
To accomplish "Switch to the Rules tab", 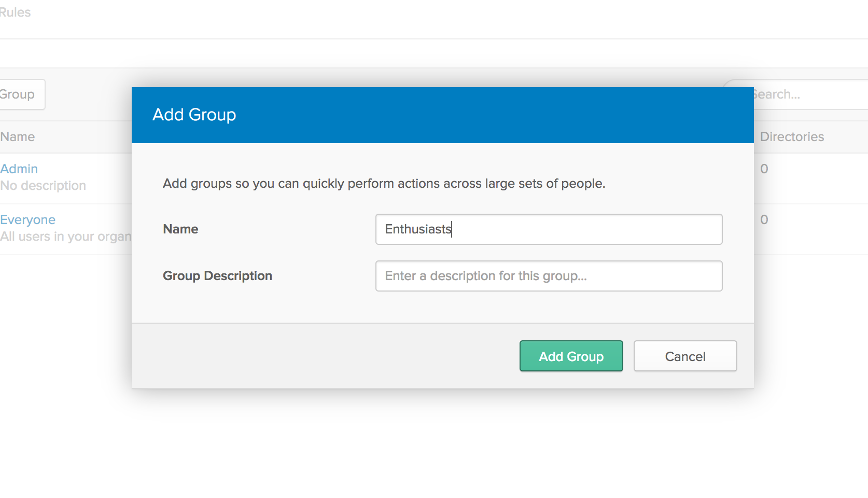I will pos(15,12).
